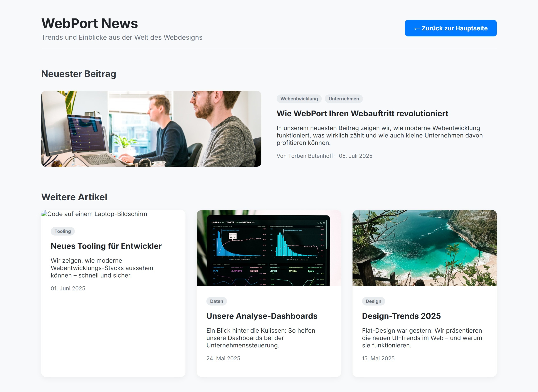Click author line Von Torben Butenhoff
This screenshot has width=538, height=392.
coord(325,156)
